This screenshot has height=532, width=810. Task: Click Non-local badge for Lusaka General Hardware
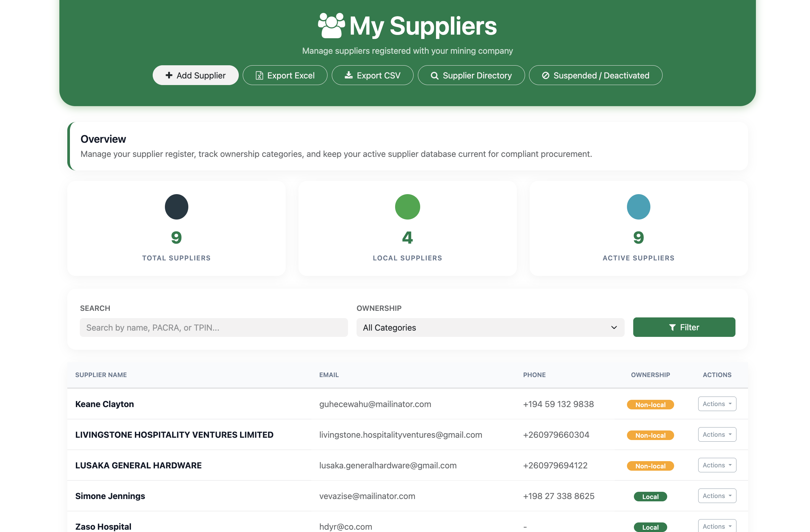pos(650,466)
